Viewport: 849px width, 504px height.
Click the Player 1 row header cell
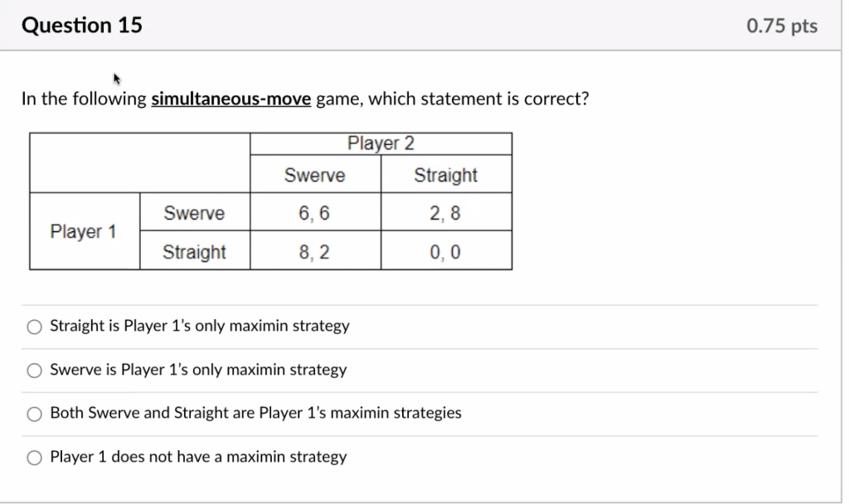coord(85,231)
